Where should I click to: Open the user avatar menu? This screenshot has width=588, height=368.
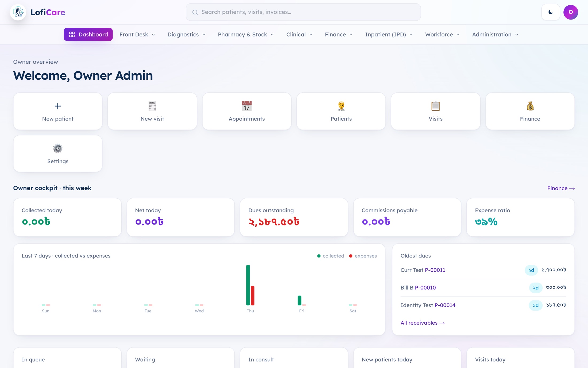click(571, 12)
